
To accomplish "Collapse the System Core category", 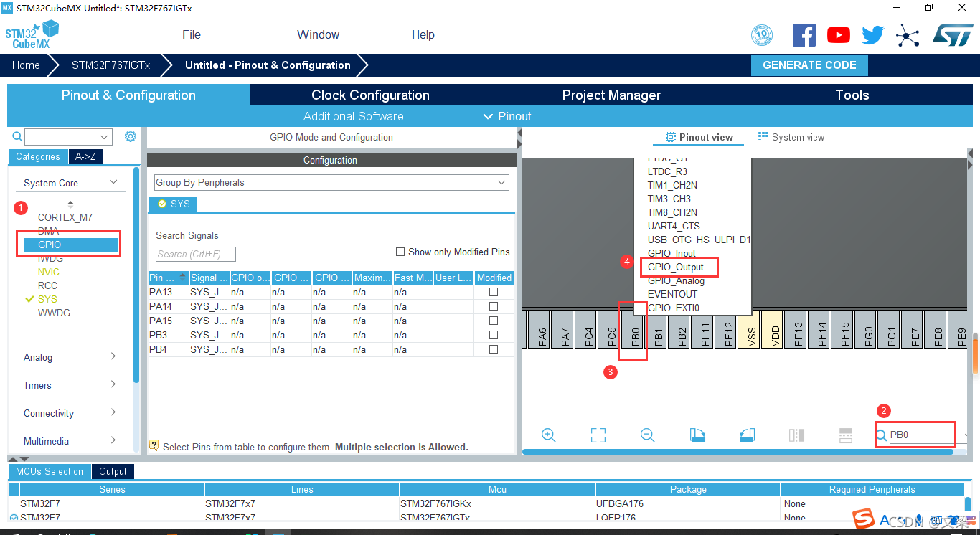I will (x=113, y=182).
